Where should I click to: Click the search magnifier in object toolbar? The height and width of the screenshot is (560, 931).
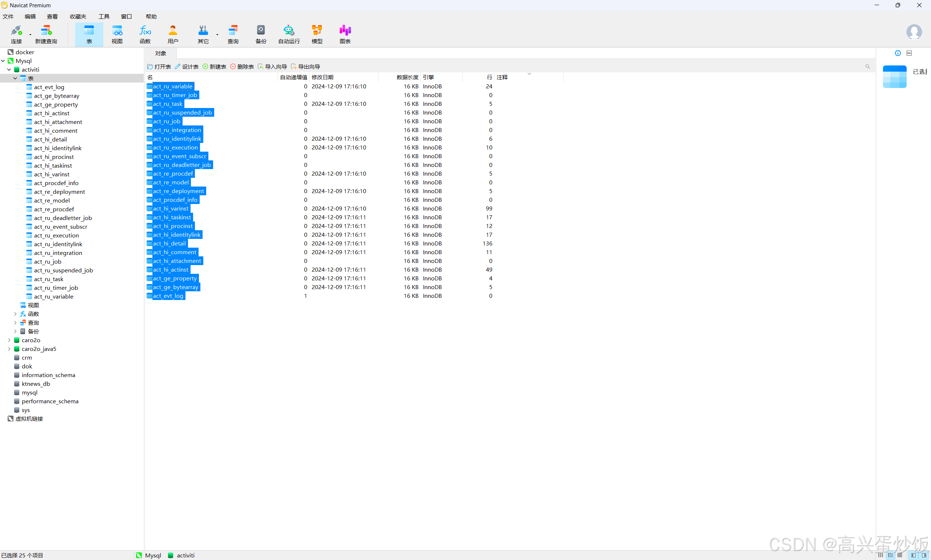coord(867,67)
